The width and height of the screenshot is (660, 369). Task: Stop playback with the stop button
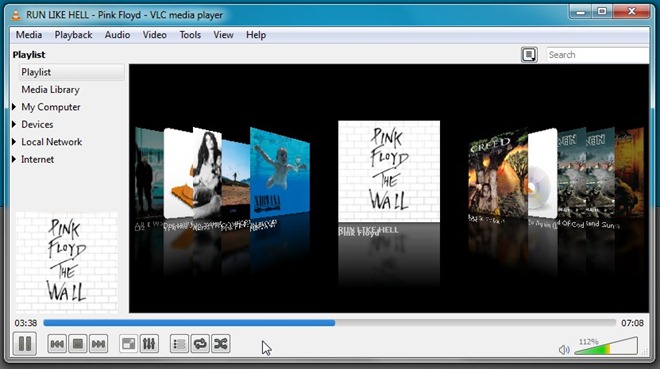[78, 344]
